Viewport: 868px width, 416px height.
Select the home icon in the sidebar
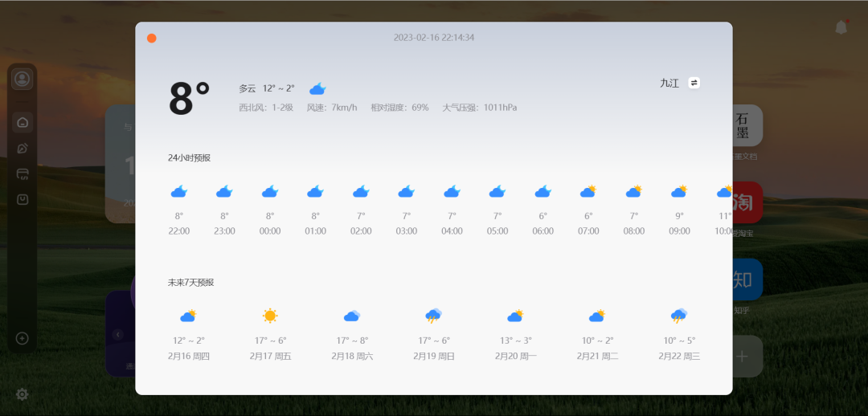23,122
